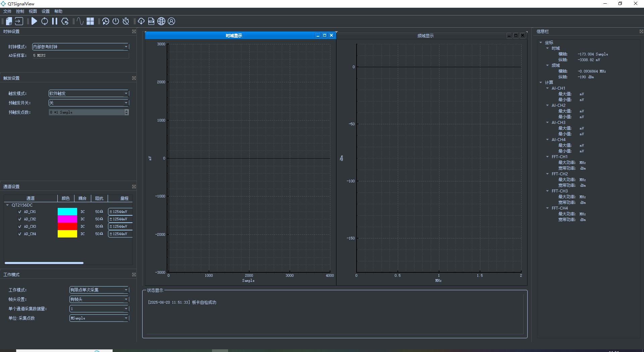Click the 量程 column header

tap(124, 199)
